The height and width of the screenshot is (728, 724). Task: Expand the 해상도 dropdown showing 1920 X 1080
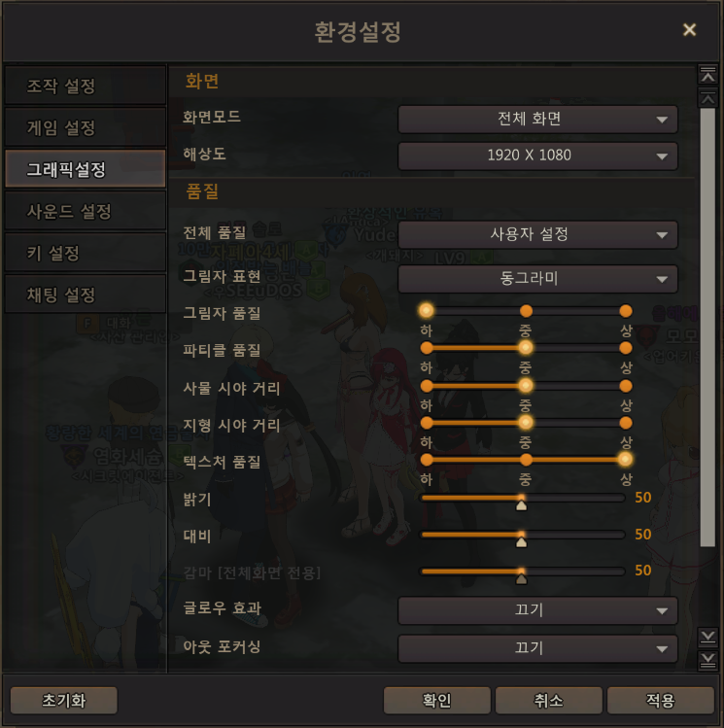[537, 156]
